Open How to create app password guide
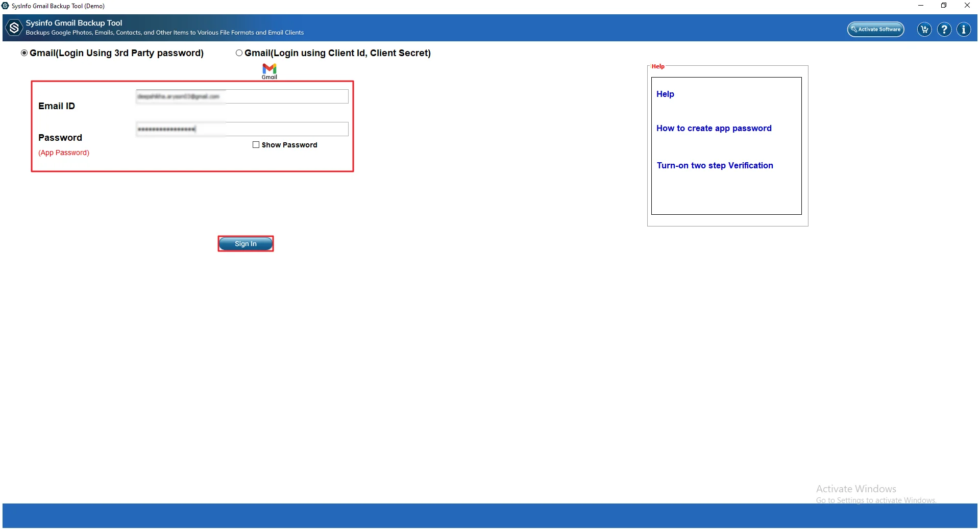 click(714, 128)
